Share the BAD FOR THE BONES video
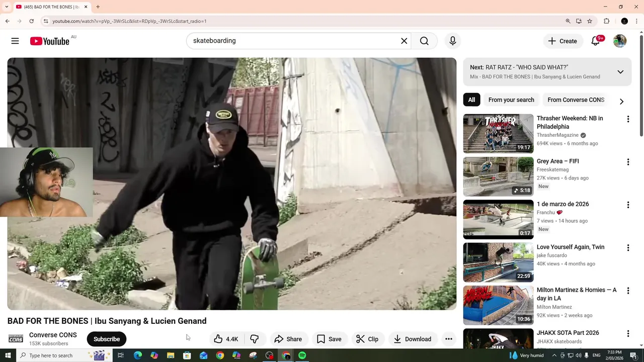Image resolution: width=644 pixels, height=362 pixels. [x=288, y=339]
